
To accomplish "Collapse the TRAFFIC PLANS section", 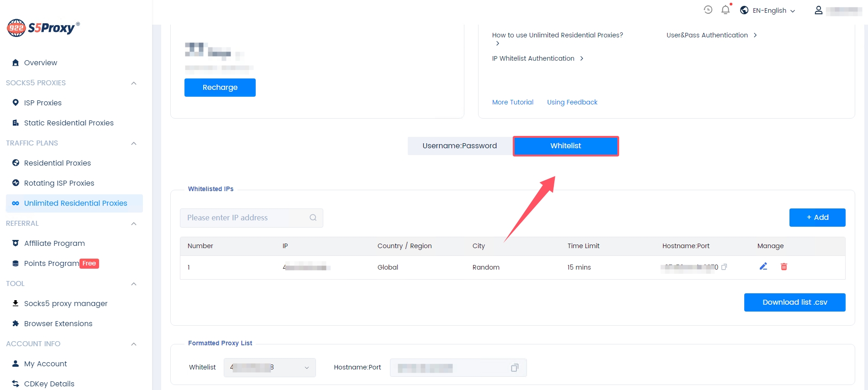I will pos(134,143).
